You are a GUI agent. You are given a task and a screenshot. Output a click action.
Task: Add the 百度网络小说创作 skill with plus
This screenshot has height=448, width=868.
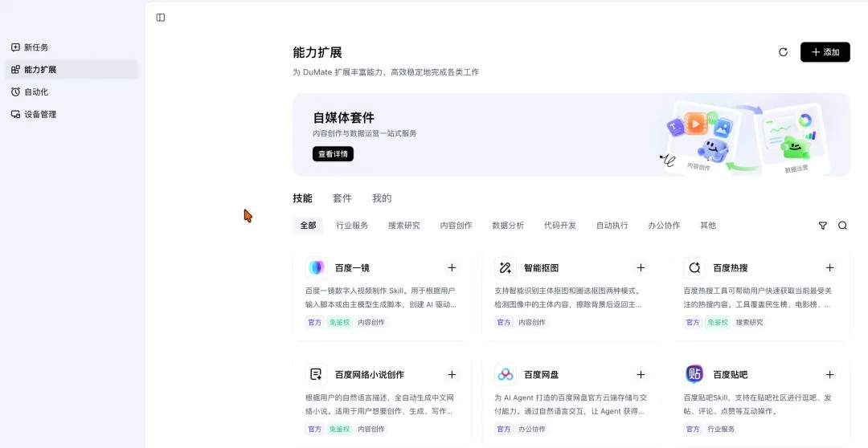coord(452,374)
